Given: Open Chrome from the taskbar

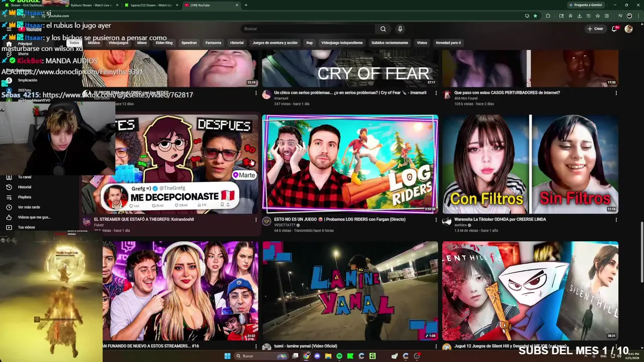Looking at the screenshot, I should [x=306, y=356].
